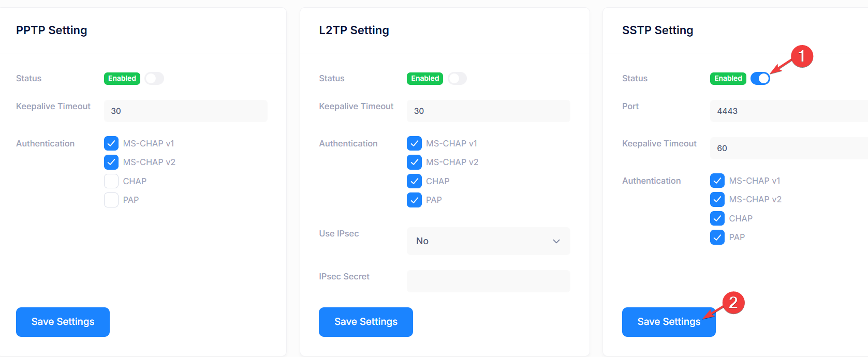Viewport: 868px width, 357px height.
Task: Enable CHAP checkbox in PPTP Setting
Action: (111, 181)
